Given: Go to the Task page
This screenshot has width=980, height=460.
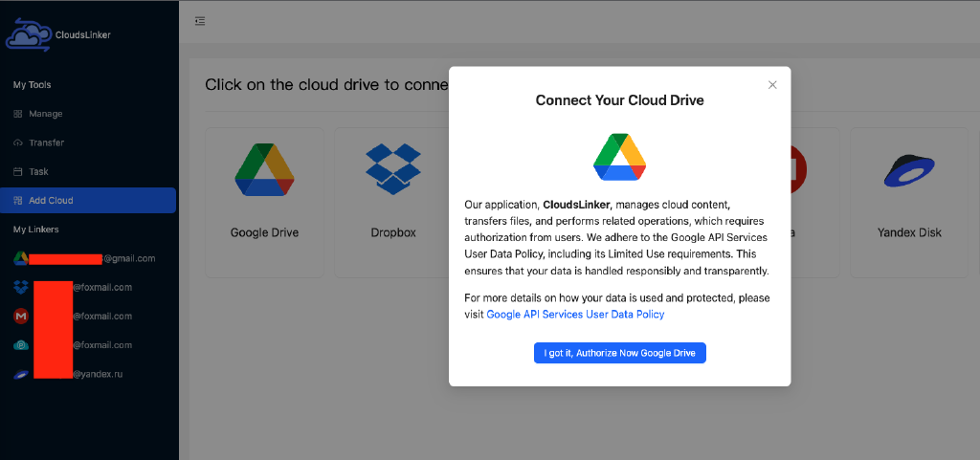Looking at the screenshot, I should pos(88,171).
